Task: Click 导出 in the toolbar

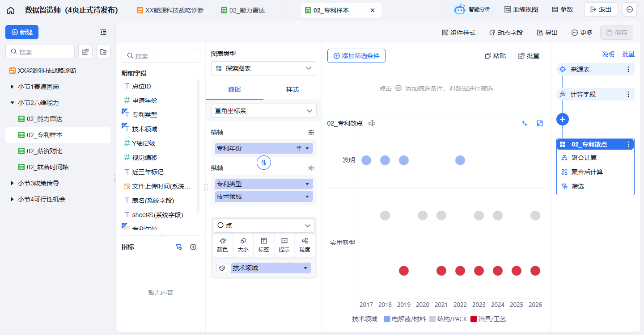Action: point(547,33)
